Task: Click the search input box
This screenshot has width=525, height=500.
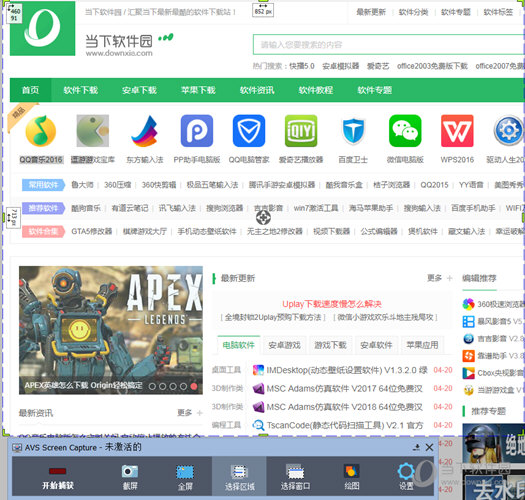Action: coord(388,45)
